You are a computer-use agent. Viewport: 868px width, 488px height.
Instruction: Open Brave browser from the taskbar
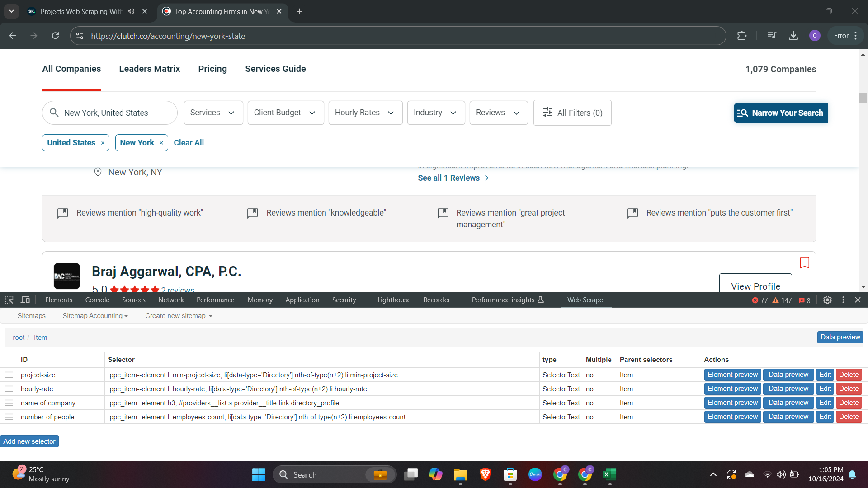coord(485,474)
